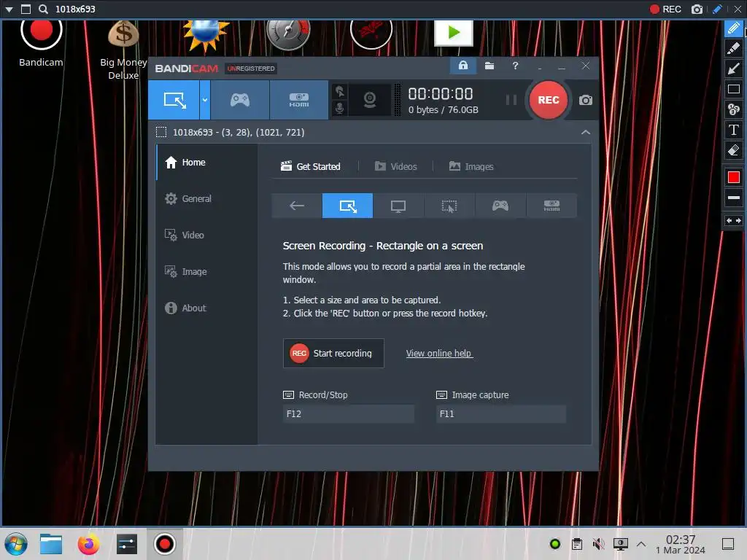Select Game recording mode tile
747x560 pixels.
pos(500,206)
